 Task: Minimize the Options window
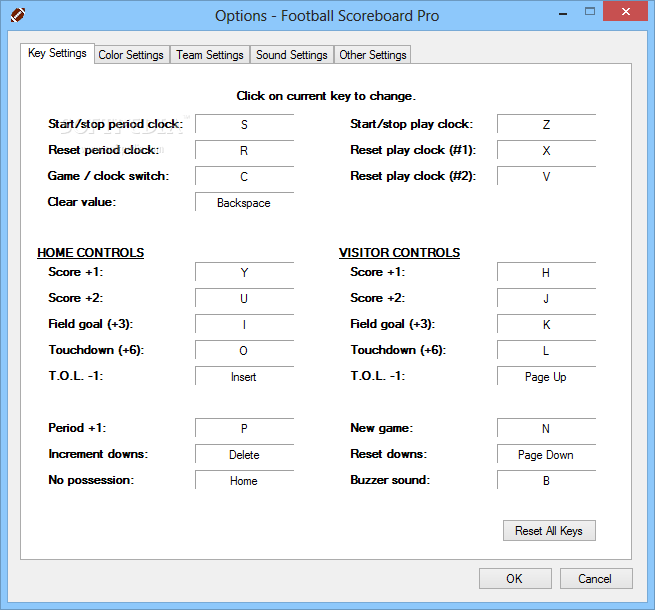tap(563, 13)
